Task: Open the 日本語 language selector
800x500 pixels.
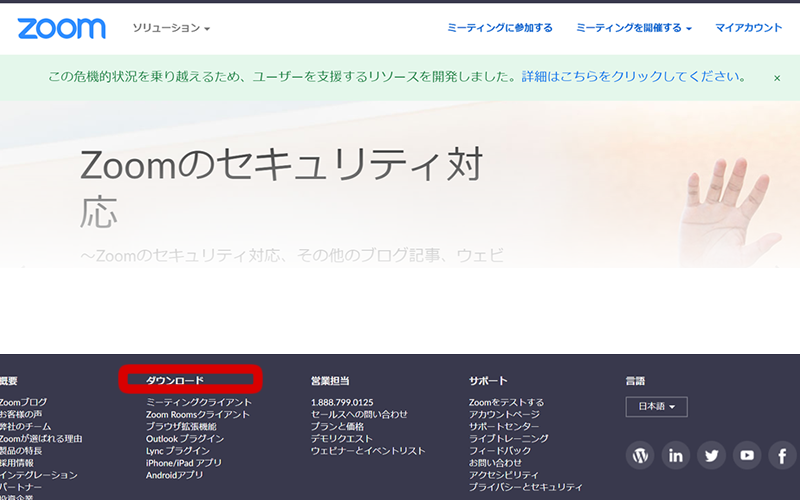Action: (656, 407)
